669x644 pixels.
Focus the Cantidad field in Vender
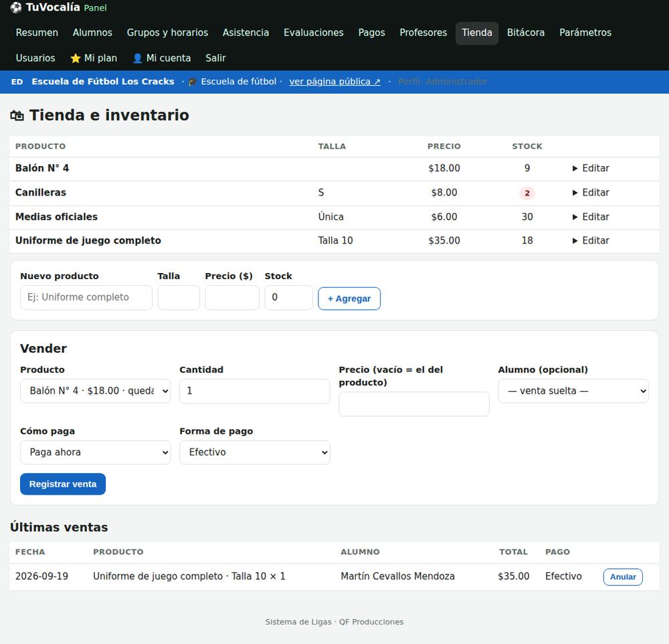pos(255,391)
